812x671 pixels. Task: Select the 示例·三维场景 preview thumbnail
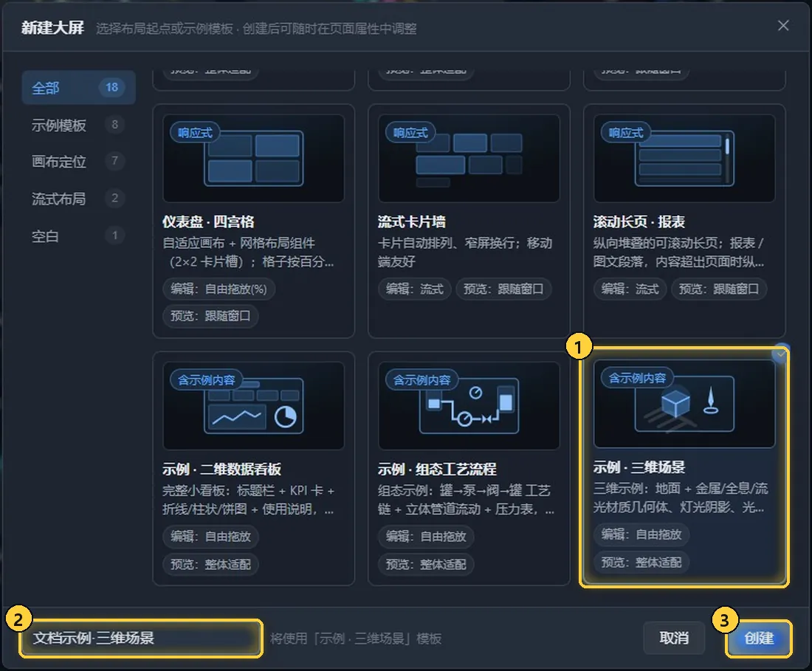point(684,404)
